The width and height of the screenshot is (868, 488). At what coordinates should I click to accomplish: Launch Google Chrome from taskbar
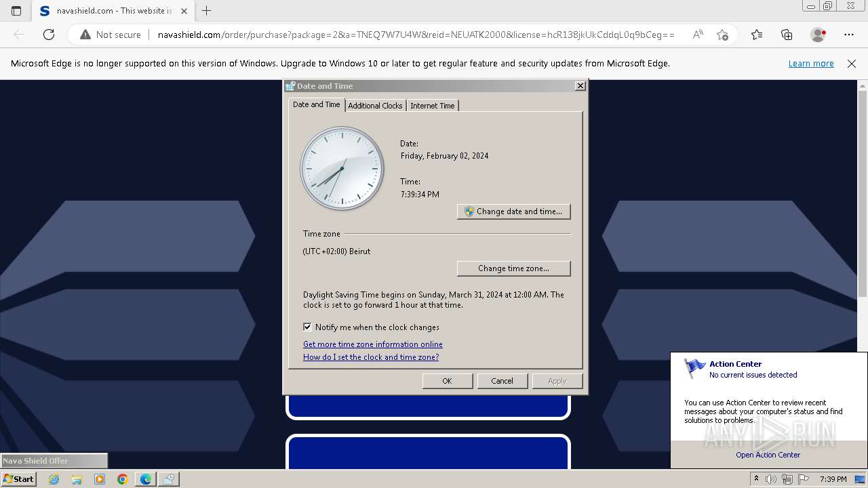(123, 479)
